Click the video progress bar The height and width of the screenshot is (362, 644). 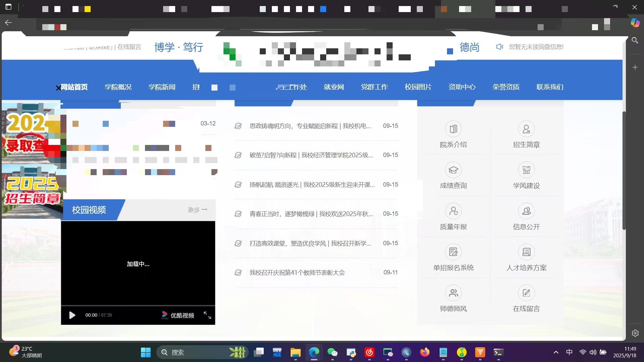point(138,306)
